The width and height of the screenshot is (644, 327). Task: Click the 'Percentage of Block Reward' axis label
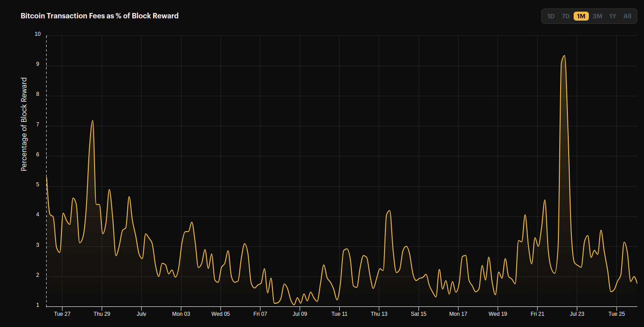click(24, 124)
